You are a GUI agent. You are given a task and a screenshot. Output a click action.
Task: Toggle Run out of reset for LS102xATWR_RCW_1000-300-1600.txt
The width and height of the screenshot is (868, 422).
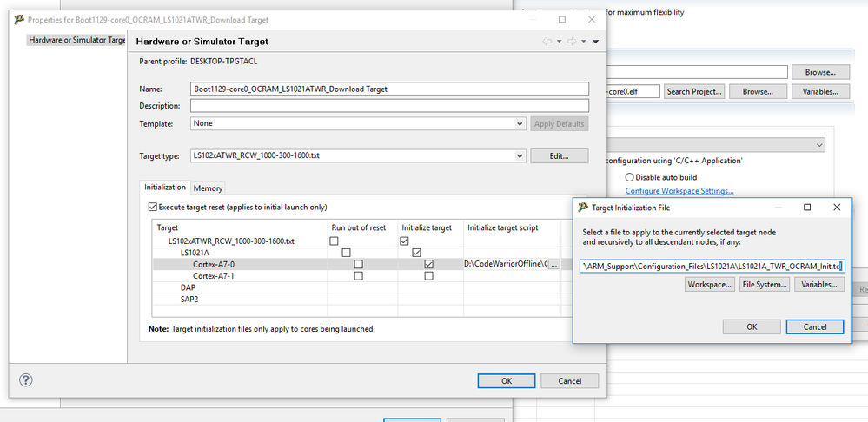(334, 241)
